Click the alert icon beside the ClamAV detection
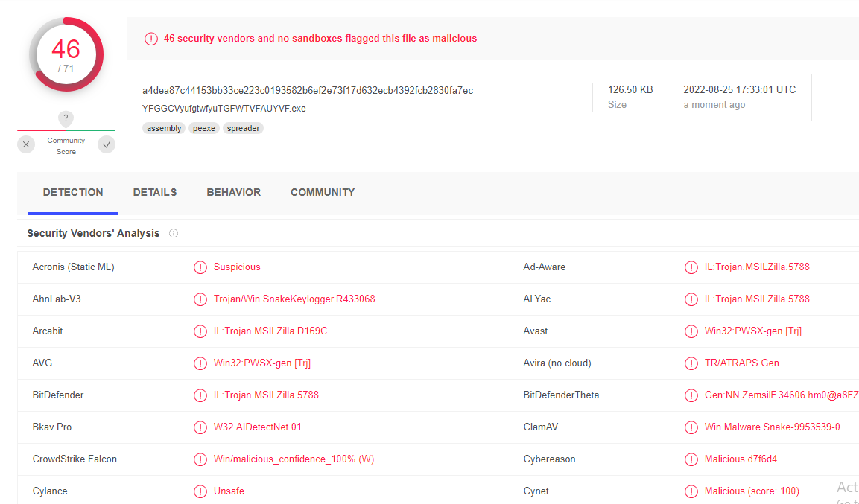Screen dimensions: 859x504 pos(691,427)
